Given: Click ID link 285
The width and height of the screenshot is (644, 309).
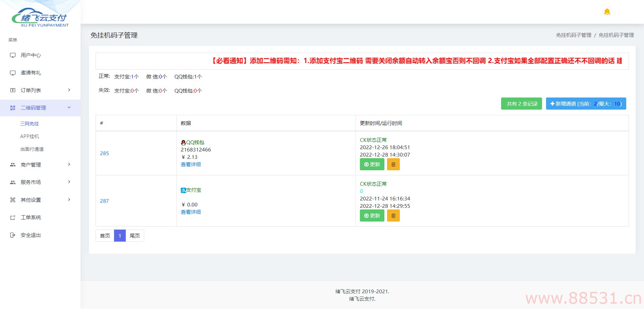Looking at the screenshot, I should pos(104,153).
